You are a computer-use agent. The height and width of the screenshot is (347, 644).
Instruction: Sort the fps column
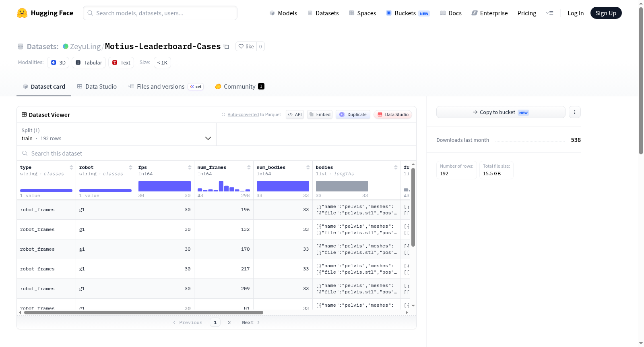(x=190, y=167)
